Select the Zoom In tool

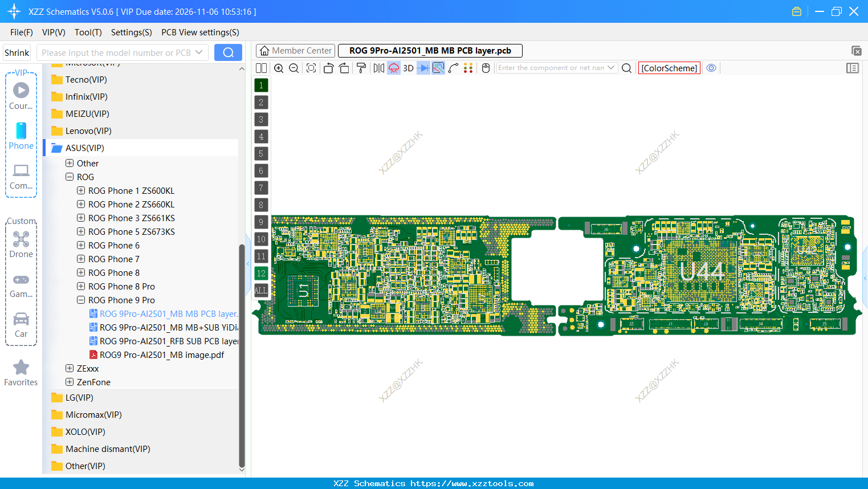point(279,68)
